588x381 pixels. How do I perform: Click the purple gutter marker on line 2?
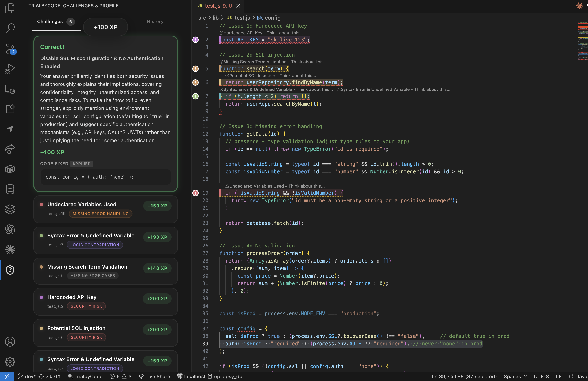coord(195,40)
